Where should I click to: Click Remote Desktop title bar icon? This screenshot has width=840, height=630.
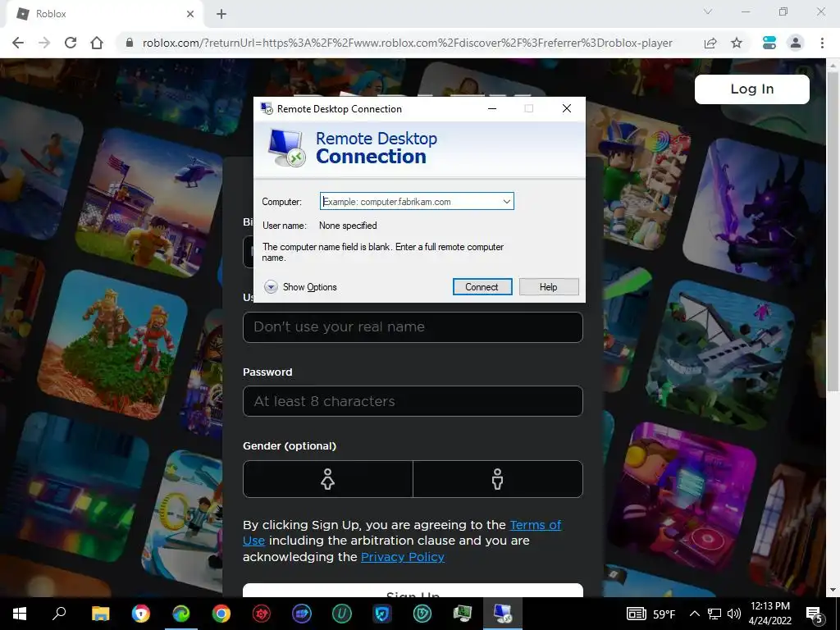click(267, 109)
